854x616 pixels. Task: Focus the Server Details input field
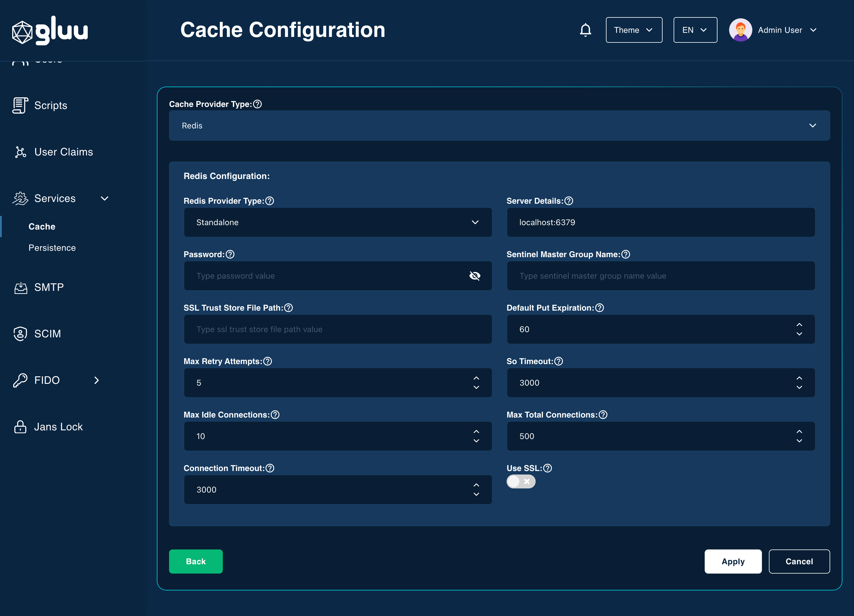click(x=661, y=222)
